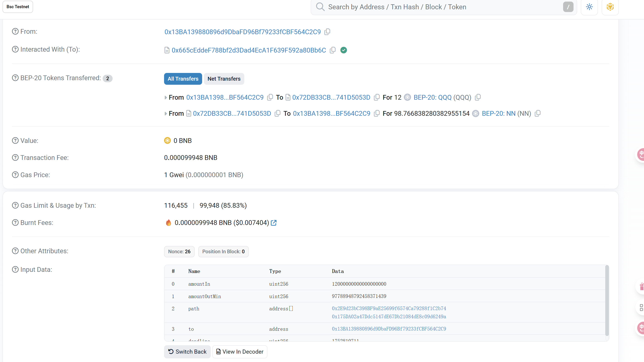Image resolution: width=644 pixels, height=362 pixels.
Task: Click help icon next to Transaction Fee
Action: 15,157
